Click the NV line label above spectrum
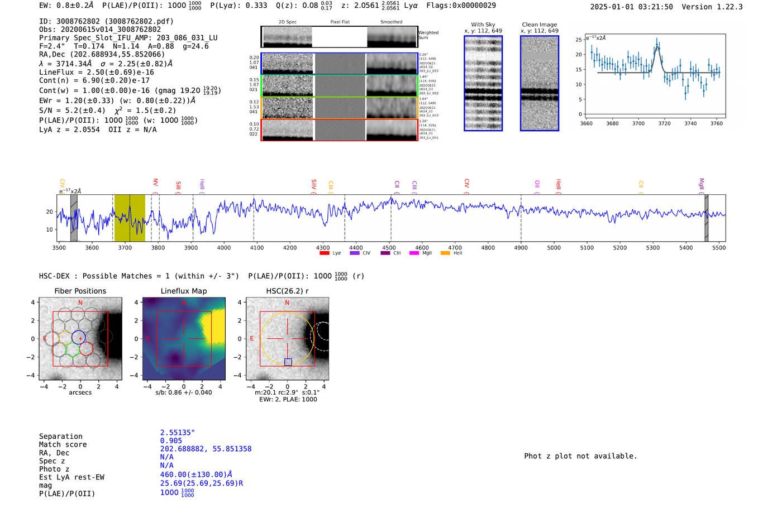The image size is (782, 532). (x=156, y=183)
